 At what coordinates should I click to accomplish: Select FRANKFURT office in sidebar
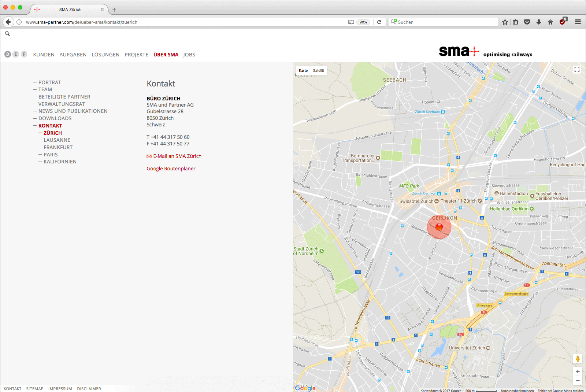tap(58, 147)
